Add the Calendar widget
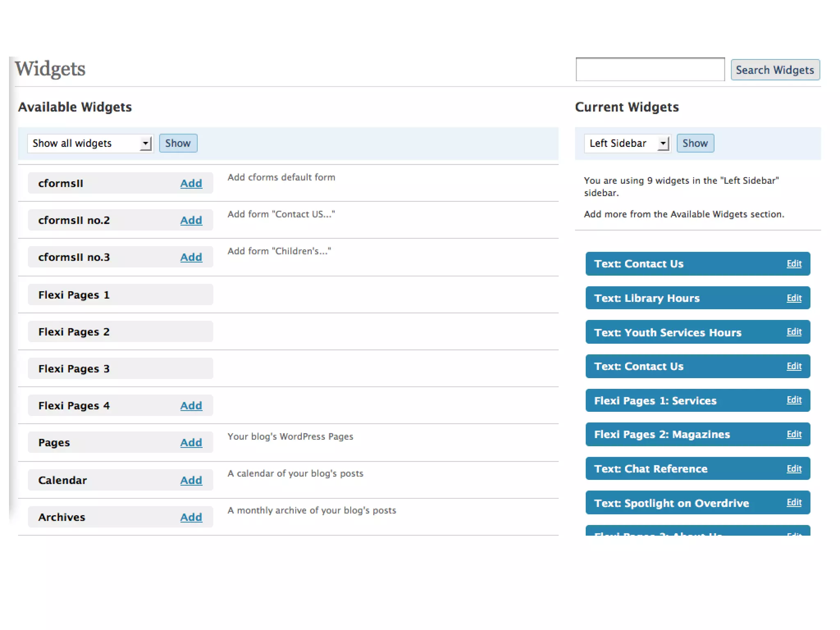Viewport: 840px width, 630px height. pyautogui.click(x=191, y=480)
